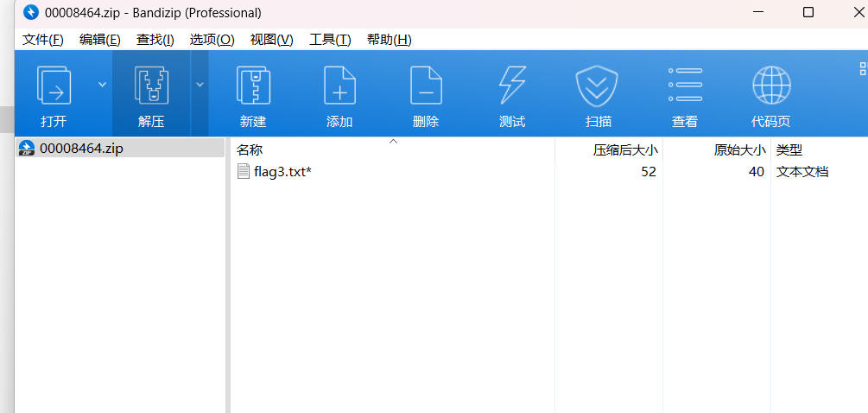Sort by the Name (名称) column header
Screen dimensions: 868x413
point(250,149)
